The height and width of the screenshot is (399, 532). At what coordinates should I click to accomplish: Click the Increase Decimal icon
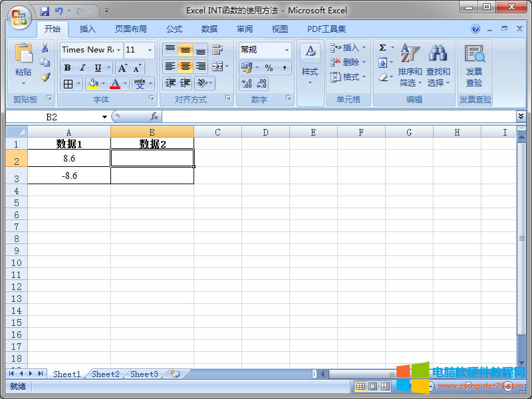pos(245,84)
